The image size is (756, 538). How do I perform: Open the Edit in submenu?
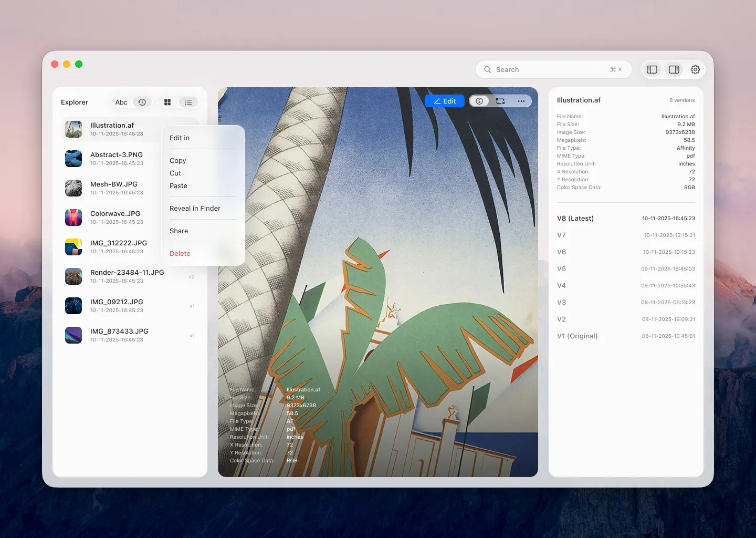click(180, 138)
